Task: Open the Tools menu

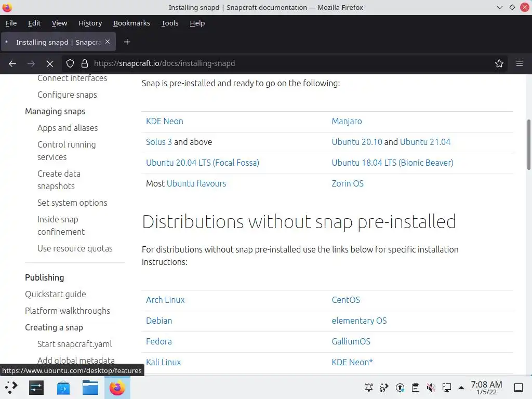Action: coord(170,23)
